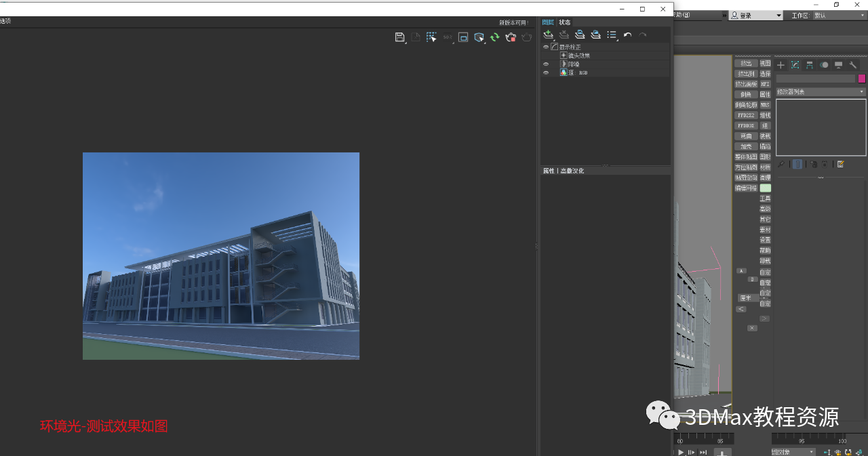Click the load layer preset icon
The width and height of the screenshot is (868, 456).
tap(595, 35)
